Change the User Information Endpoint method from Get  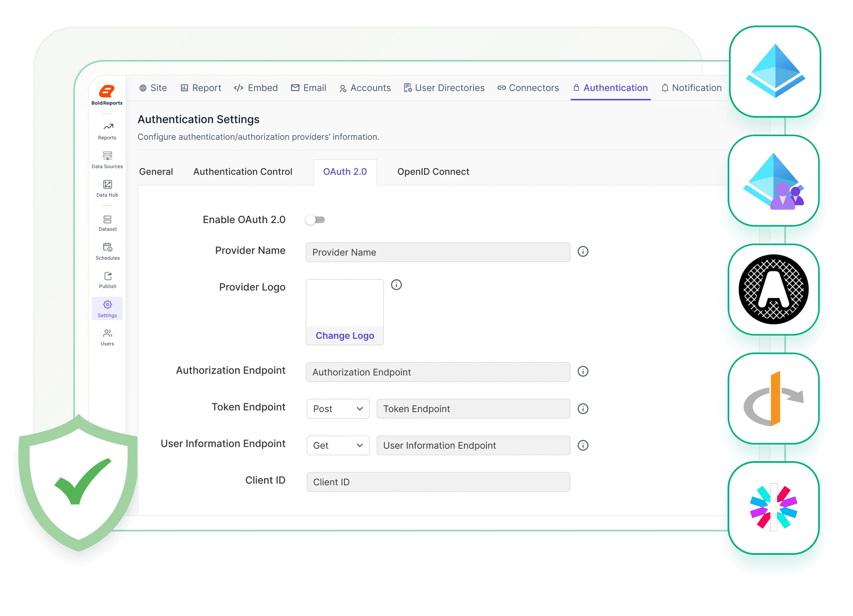point(337,445)
